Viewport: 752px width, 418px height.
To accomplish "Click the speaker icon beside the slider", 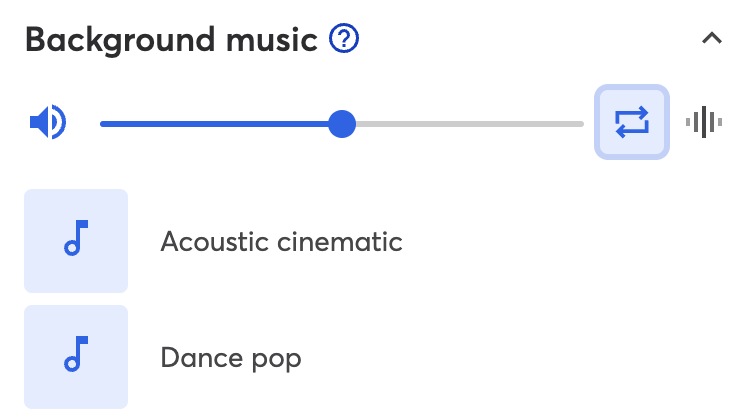I will pyautogui.click(x=47, y=122).
